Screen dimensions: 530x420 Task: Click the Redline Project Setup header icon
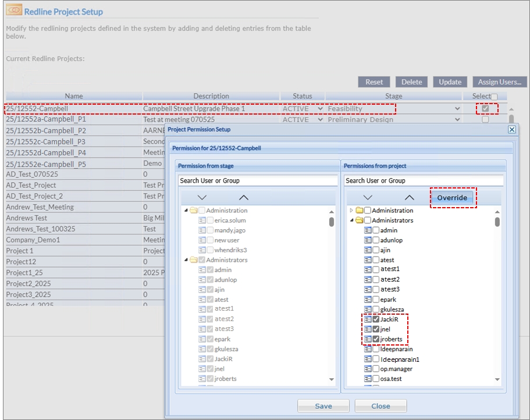click(x=13, y=11)
